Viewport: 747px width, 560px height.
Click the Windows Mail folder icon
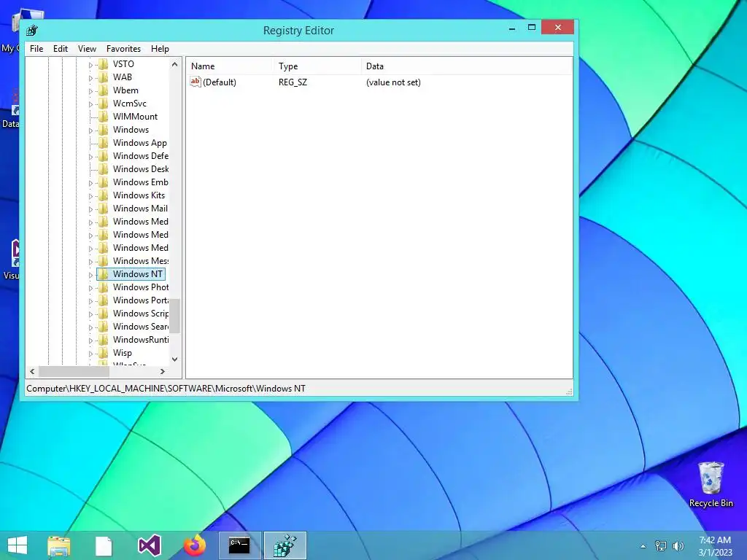104,208
